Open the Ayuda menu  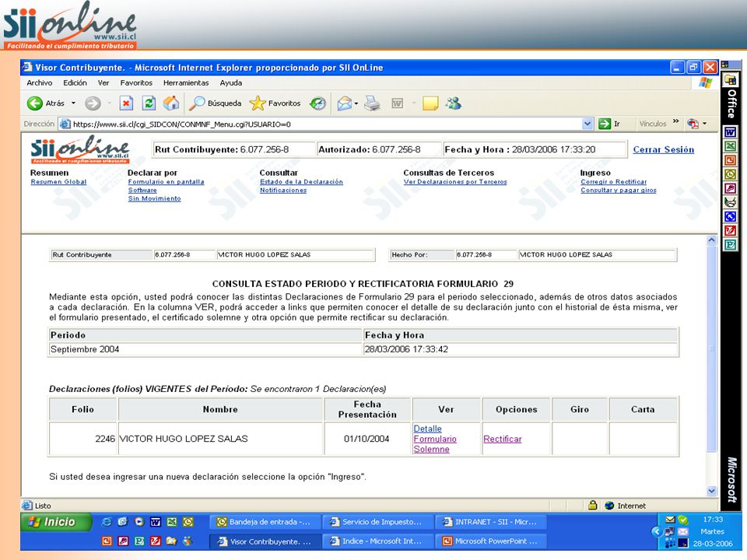pos(231,83)
